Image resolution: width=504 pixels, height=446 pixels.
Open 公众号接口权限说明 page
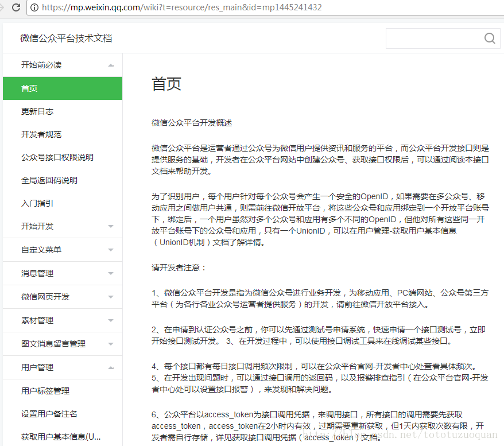(57, 157)
